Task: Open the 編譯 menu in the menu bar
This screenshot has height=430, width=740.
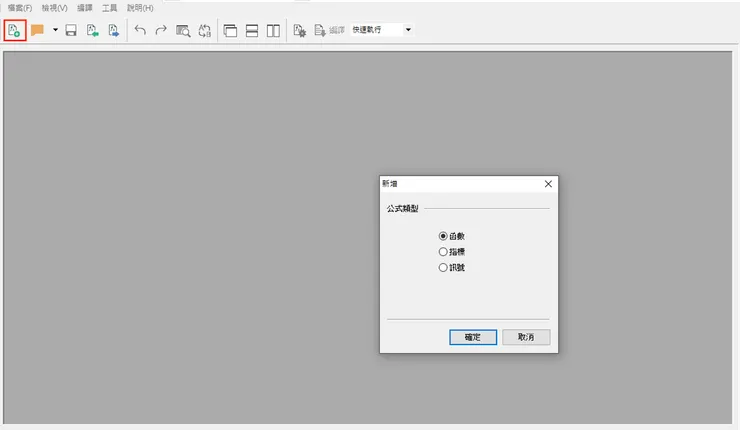Action: pos(85,8)
